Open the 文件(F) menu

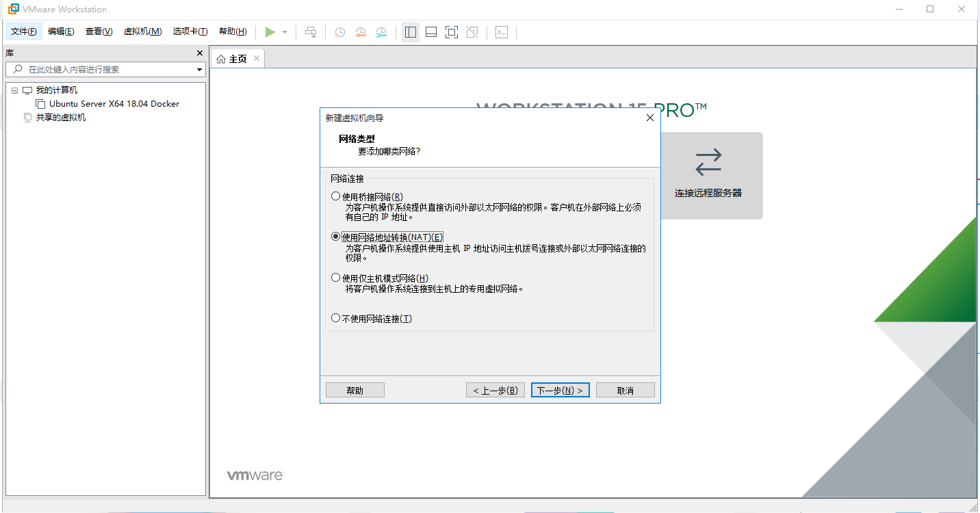click(x=24, y=31)
